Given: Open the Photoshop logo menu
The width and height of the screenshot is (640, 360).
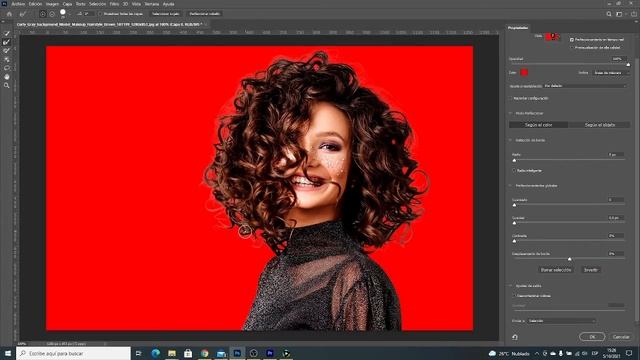Looking at the screenshot, I should (x=4, y=4).
